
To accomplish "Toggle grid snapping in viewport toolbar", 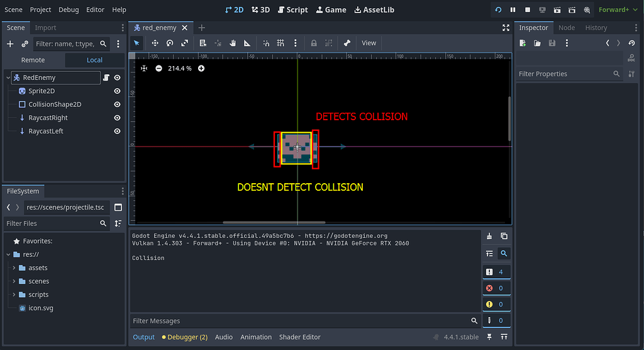I will 280,43.
